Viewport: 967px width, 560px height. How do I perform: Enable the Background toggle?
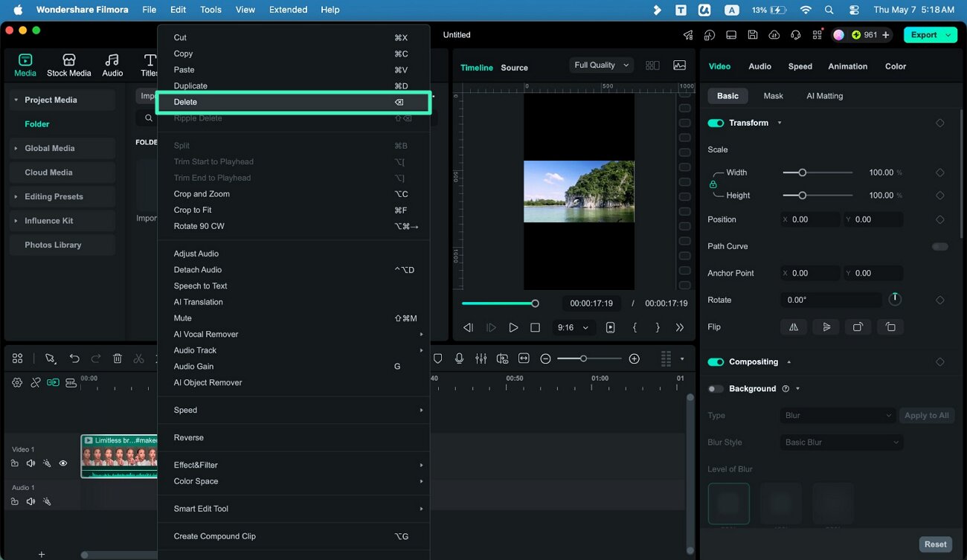(716, 389)
